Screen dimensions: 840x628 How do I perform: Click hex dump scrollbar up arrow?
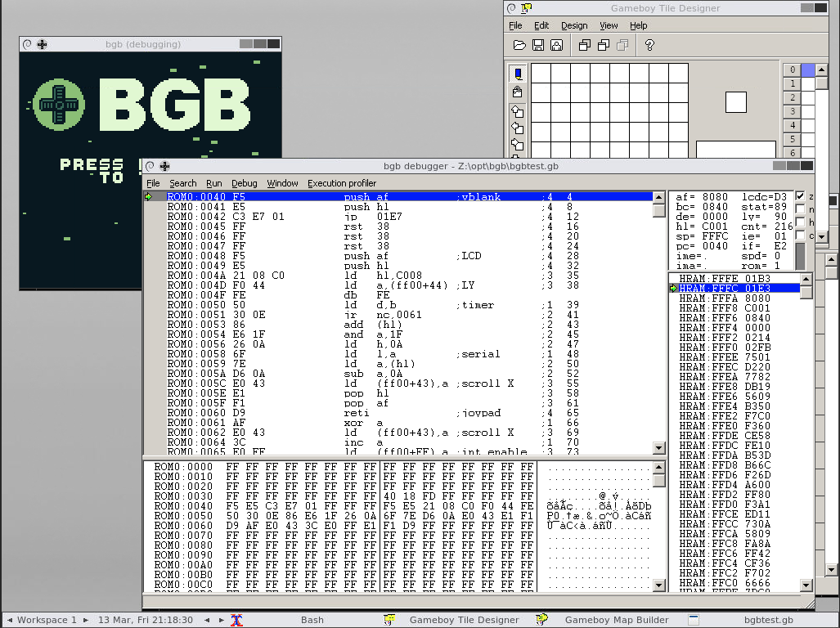click(x=659, y=468)
